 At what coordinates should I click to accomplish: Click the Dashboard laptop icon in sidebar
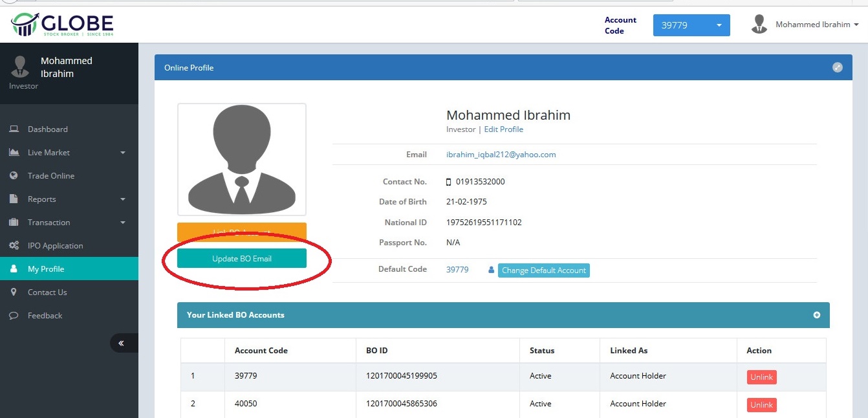(x=14, y=129)
